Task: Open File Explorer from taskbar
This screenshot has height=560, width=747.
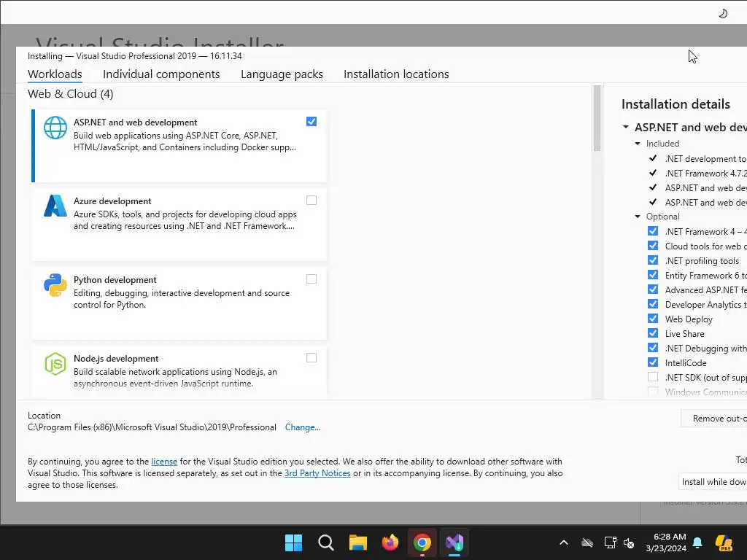Action: pos(357,542)
